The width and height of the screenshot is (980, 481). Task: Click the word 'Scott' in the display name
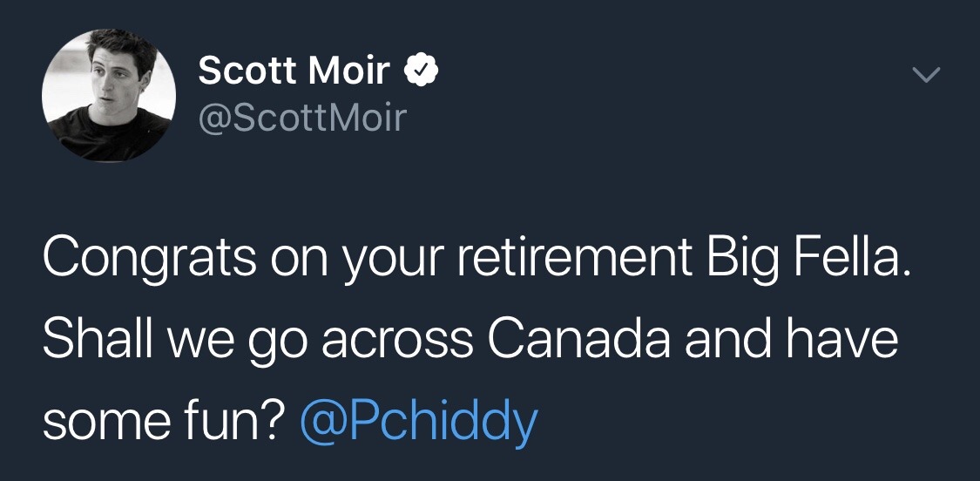[247, 71]
